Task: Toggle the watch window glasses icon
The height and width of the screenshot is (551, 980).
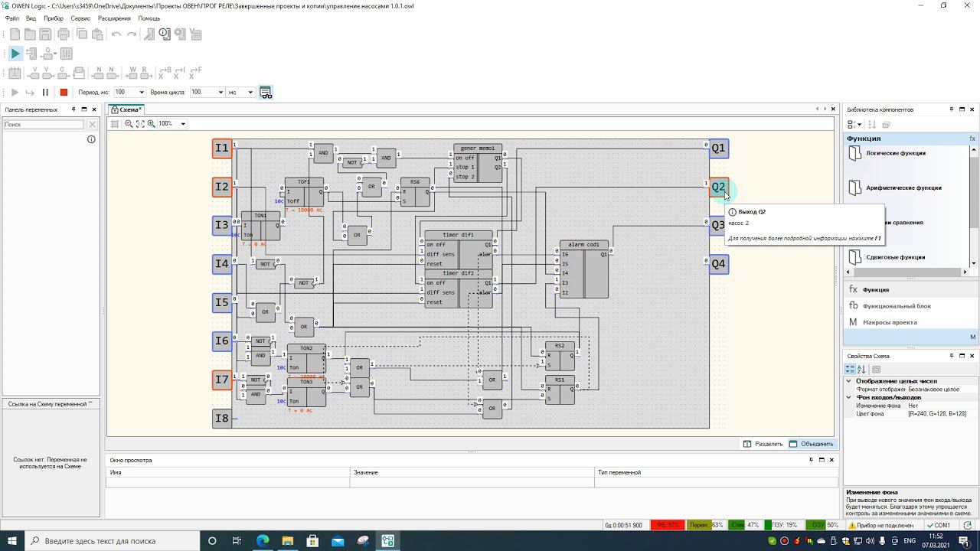Action: pyautogui.click(x=266, y=93)
